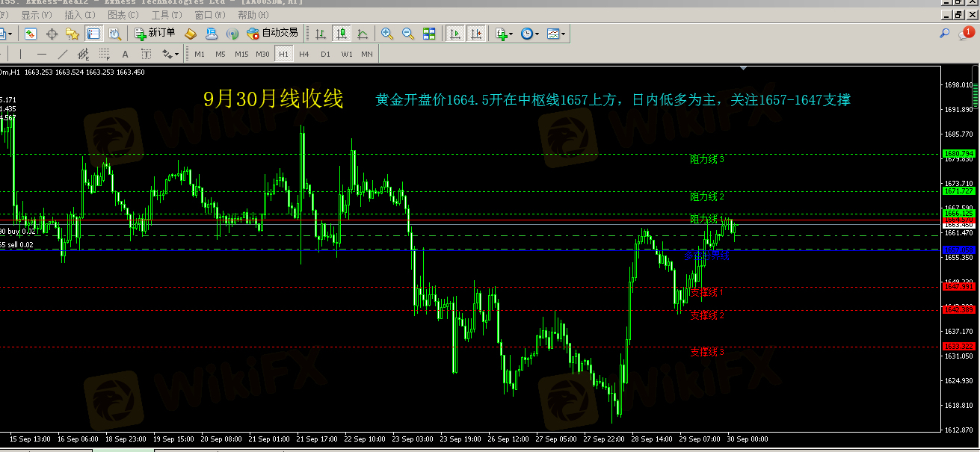Open the chart templates dropdown

[x=555, y=34]
